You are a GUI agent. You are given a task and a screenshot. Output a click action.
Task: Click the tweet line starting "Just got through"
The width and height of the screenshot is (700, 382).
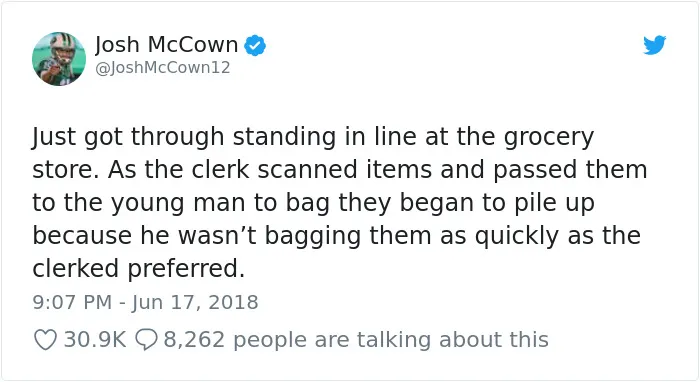(x=313, y=137)
